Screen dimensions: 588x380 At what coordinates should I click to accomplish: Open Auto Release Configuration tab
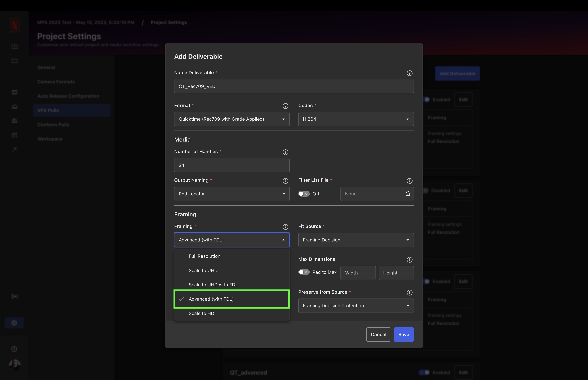pyautogui.click(x=71, y=96)
